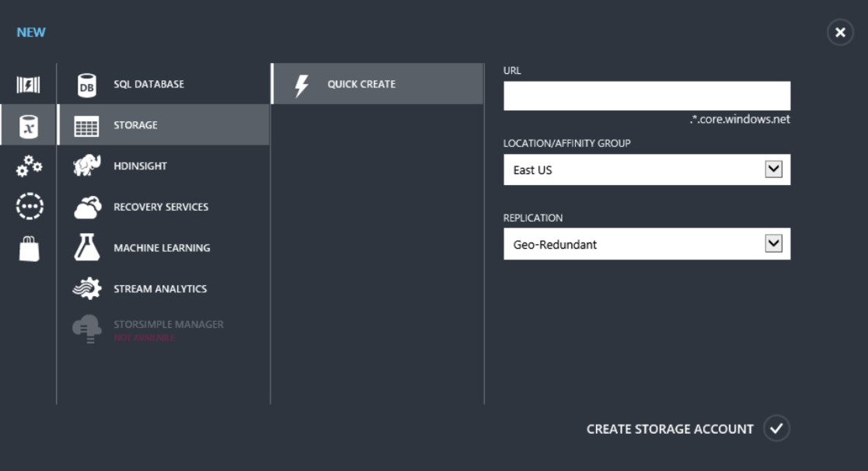This screenshot has width=868, height=471.
Task: Click the NEW heading text
Action: [31, 33]
